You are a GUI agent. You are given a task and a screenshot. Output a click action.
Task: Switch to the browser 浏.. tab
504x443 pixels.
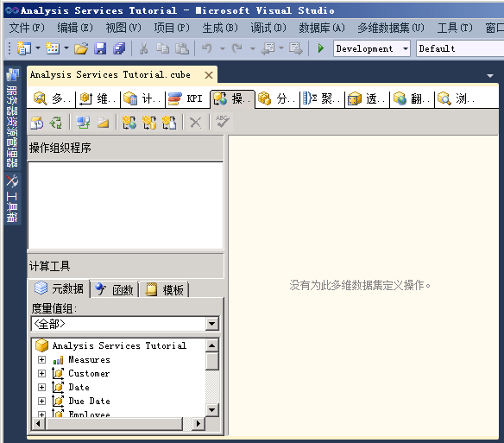tap(457, 98)
